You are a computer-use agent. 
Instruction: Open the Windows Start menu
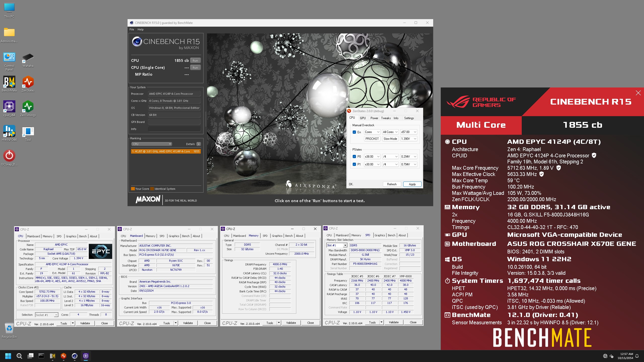8,356
